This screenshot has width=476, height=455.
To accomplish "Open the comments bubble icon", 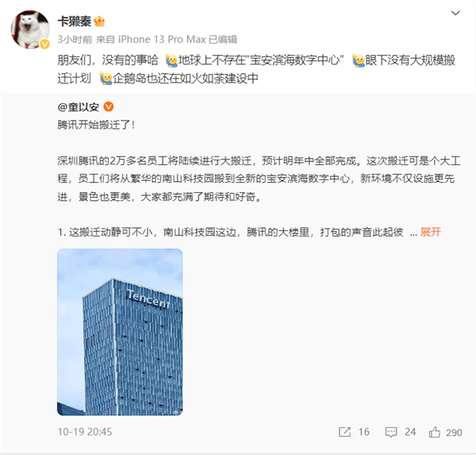I will click(391, 432).
